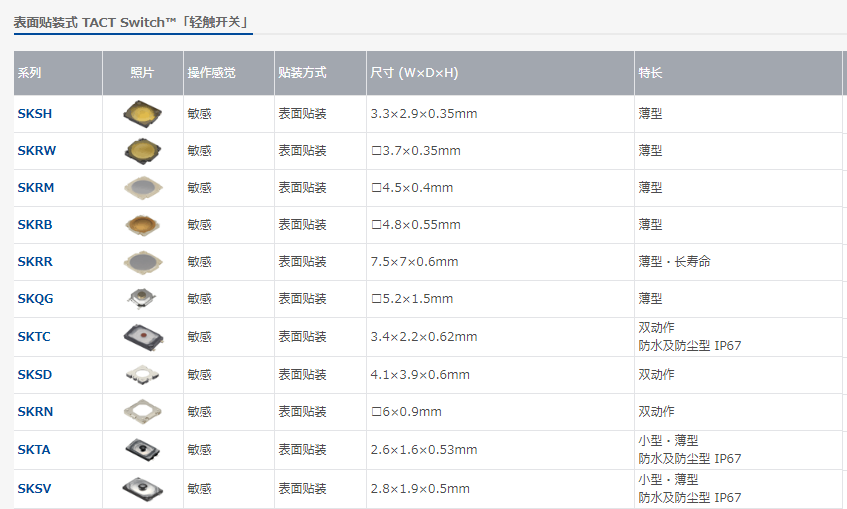
Task: Open the SKSV series link
Action: tap(34, 489)
